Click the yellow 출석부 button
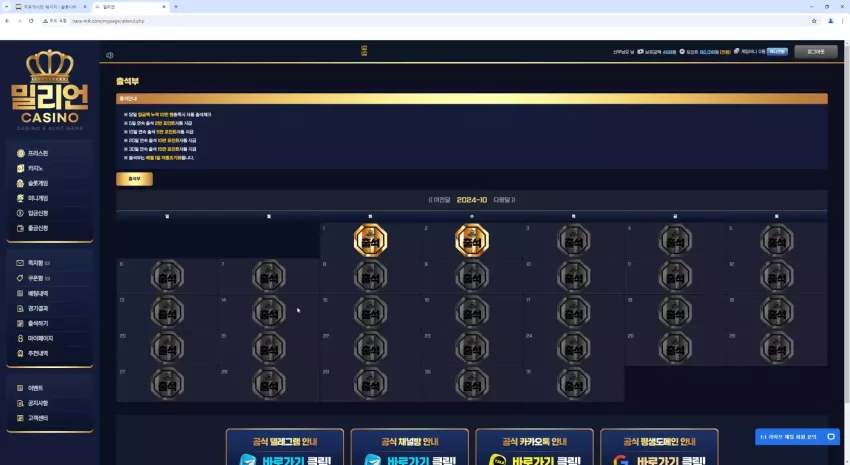This screenshot has height=465, width=850. (134, 179)
